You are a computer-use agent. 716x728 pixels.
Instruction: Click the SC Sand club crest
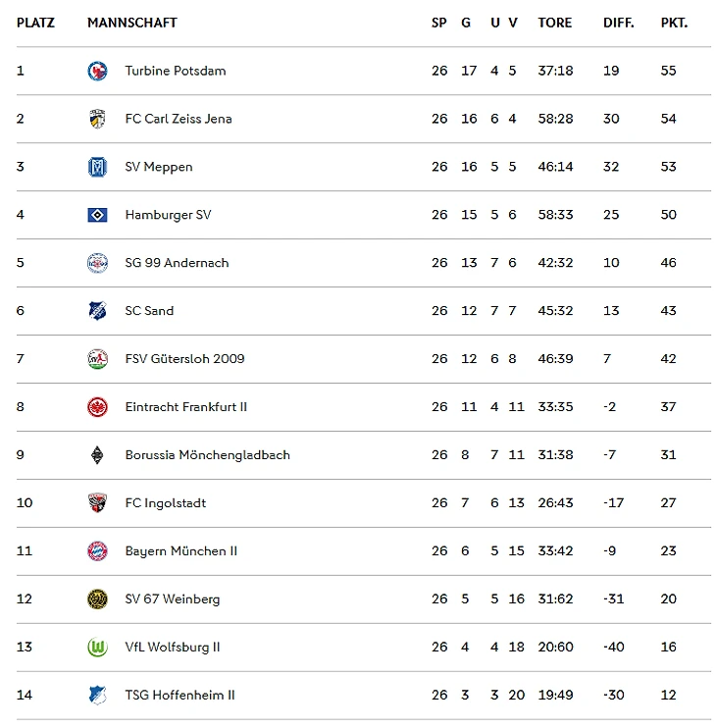tap(97, 311)
